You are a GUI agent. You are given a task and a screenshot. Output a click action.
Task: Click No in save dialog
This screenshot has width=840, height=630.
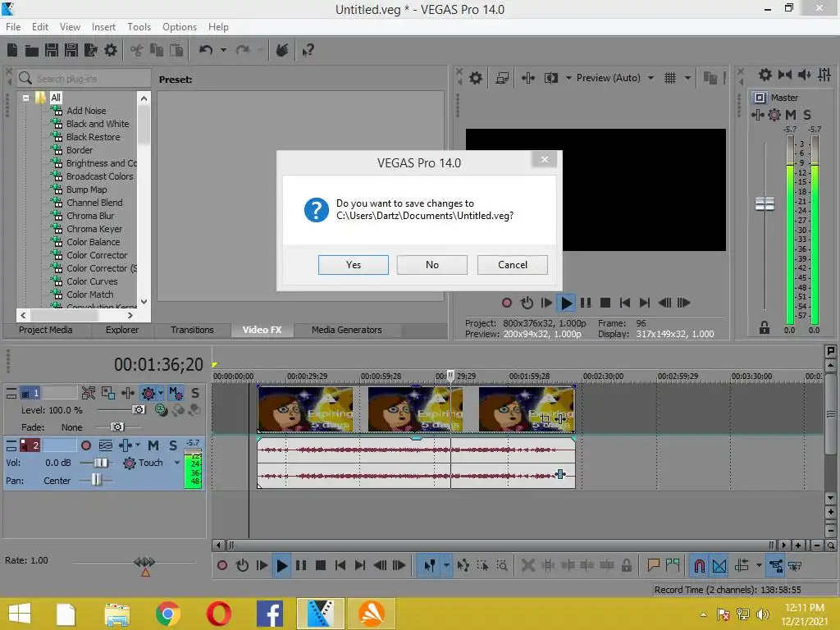431,265
